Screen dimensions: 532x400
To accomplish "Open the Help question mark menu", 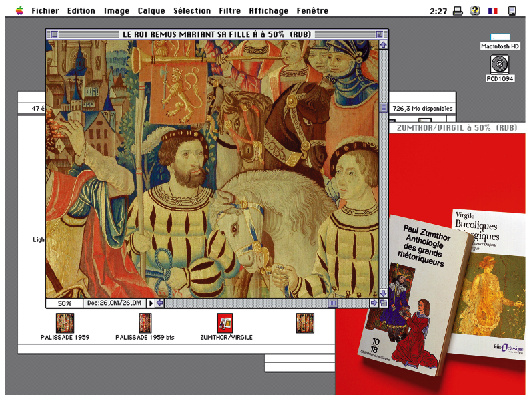I will tap(475, 11).
